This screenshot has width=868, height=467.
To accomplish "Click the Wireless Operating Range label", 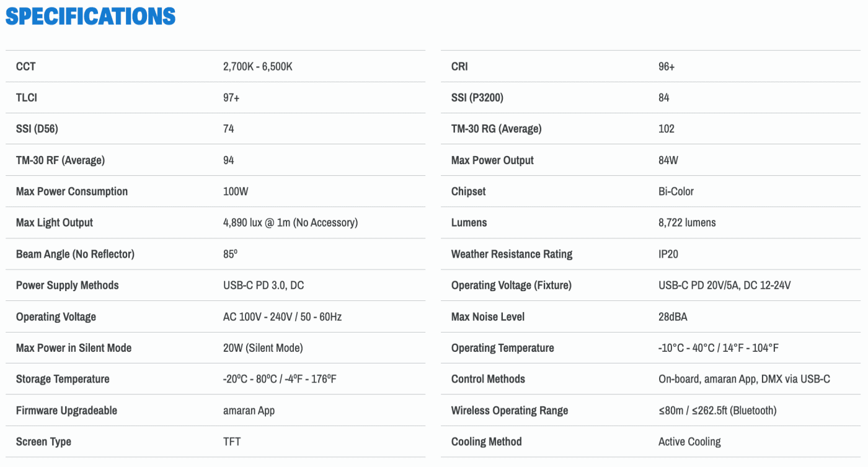I will click(510, 410).
